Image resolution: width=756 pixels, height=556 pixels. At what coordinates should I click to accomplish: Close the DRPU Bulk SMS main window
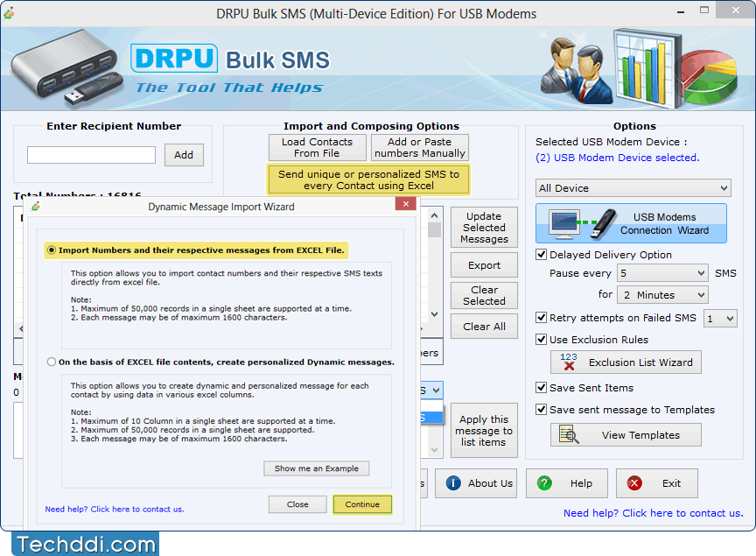736,10
